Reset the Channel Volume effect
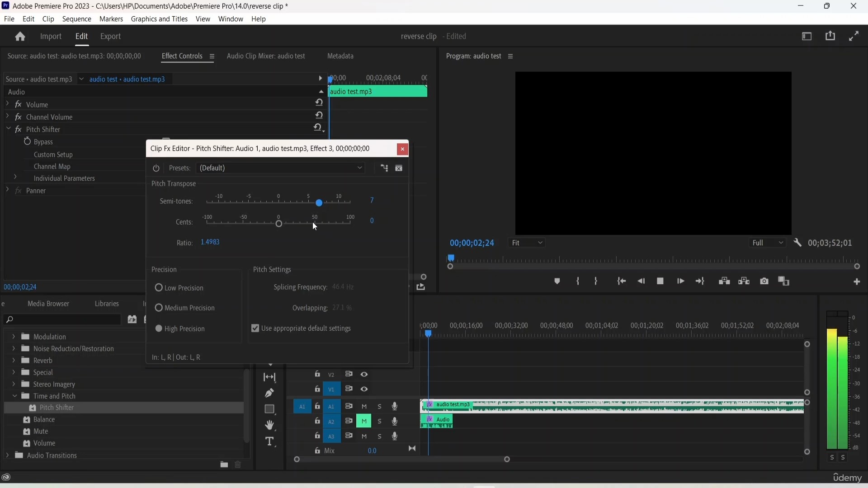This screenshot has height=488, width=868. tap(320, 116)
